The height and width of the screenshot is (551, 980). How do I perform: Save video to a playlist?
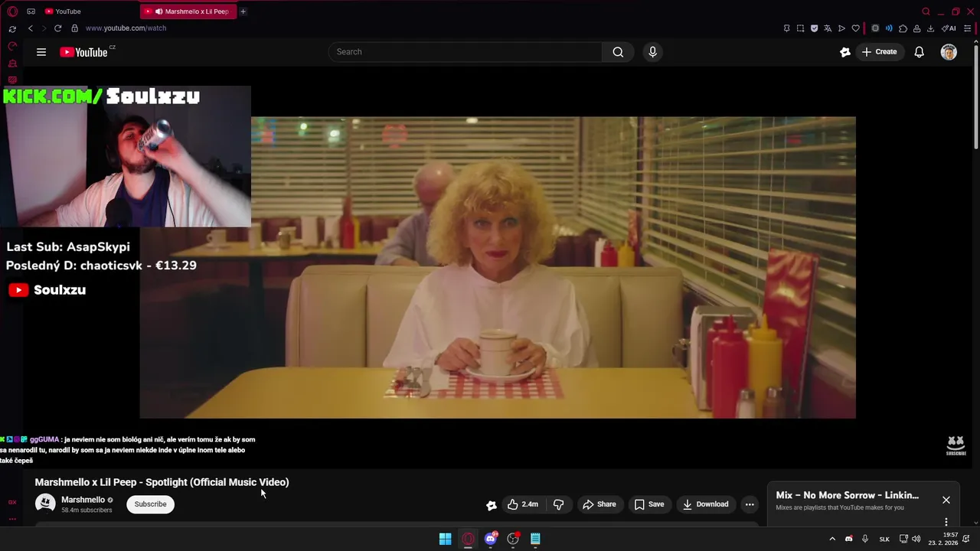(648, 504)
